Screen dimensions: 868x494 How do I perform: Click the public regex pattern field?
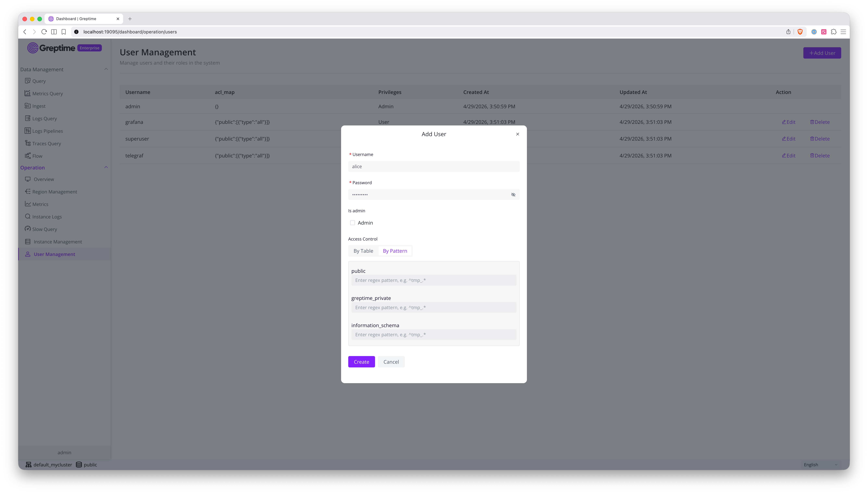coord(434,280)
